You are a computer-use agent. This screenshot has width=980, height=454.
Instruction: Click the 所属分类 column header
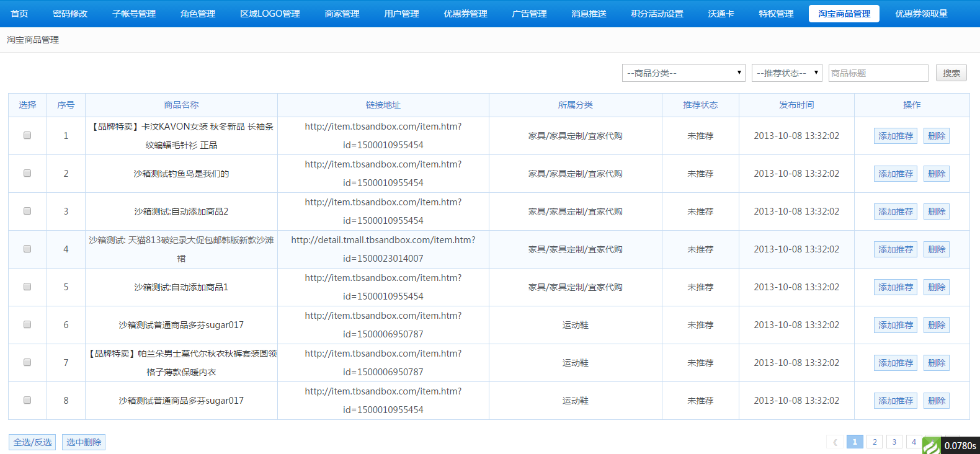click(576, 105)
